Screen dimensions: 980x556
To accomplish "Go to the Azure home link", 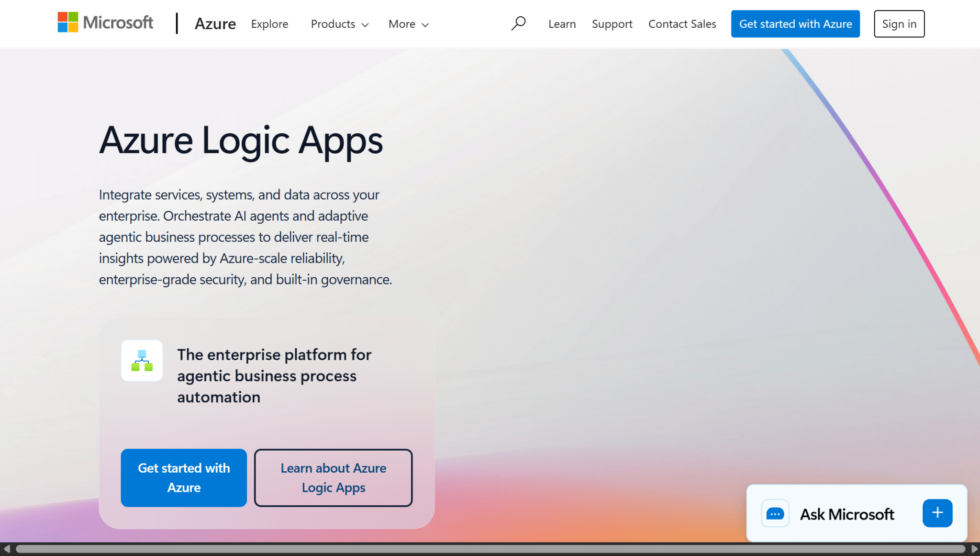I will (x=215, y=23).
